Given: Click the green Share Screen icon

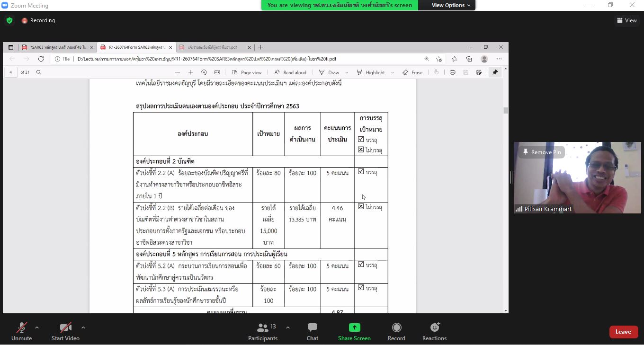Looking at the screenshot, I should [354, 327].
